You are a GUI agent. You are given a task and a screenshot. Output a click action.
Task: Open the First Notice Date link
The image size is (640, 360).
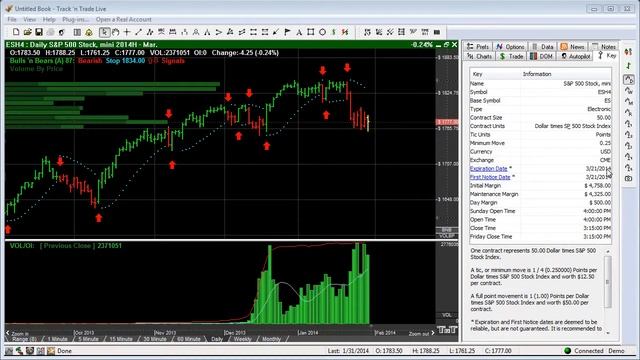pos(490,177)
